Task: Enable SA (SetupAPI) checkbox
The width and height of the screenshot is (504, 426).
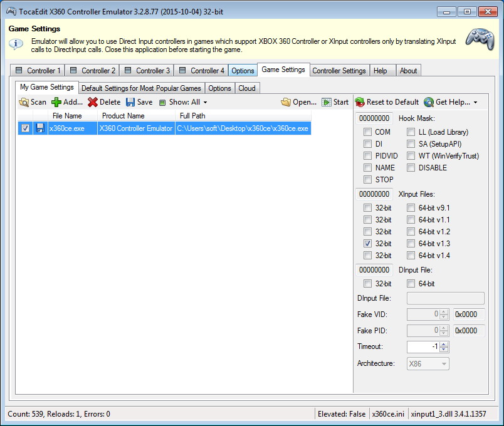Action: 411,144
